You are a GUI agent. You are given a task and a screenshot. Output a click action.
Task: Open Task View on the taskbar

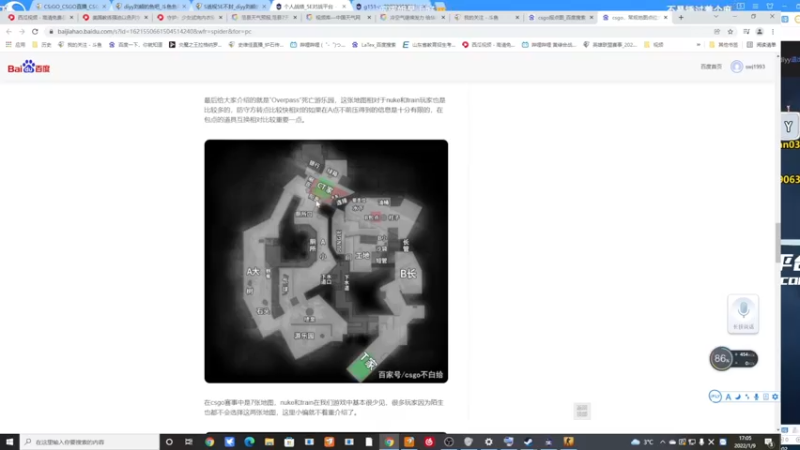point(189,442)
